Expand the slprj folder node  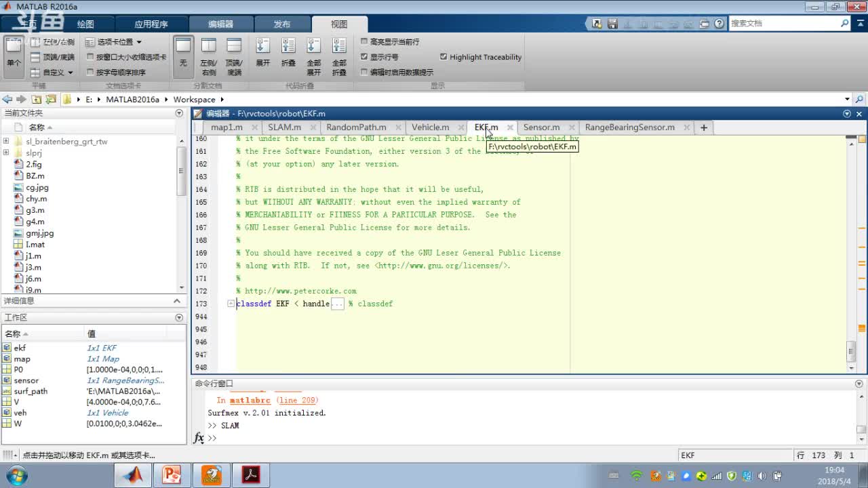point(6,153)
